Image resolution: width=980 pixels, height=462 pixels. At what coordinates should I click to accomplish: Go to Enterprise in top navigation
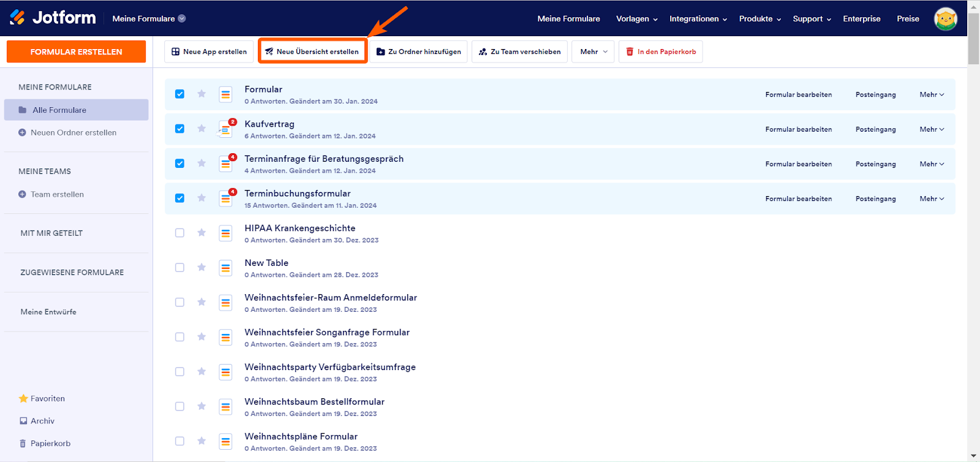pyautogui.click(x=861, y=19)
